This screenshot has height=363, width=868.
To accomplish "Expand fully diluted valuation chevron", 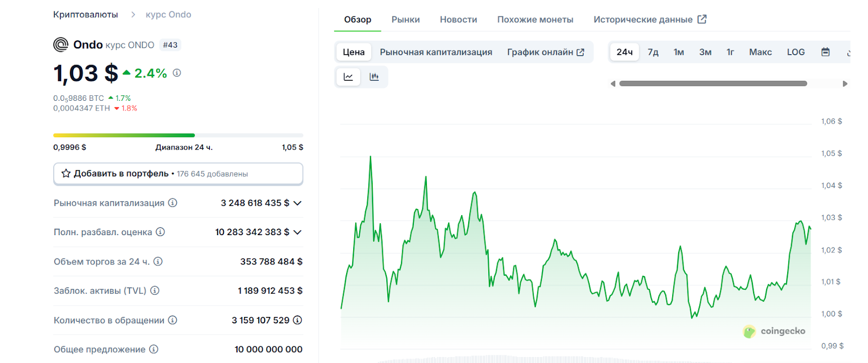I will [x=297, y=232].
